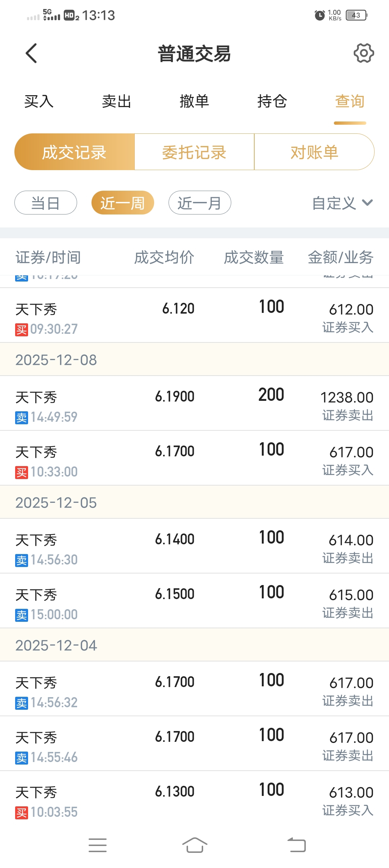Open the 撤单 tab
Image resolution: width=389 pixels, height=868 pixels.
point(194,101)
